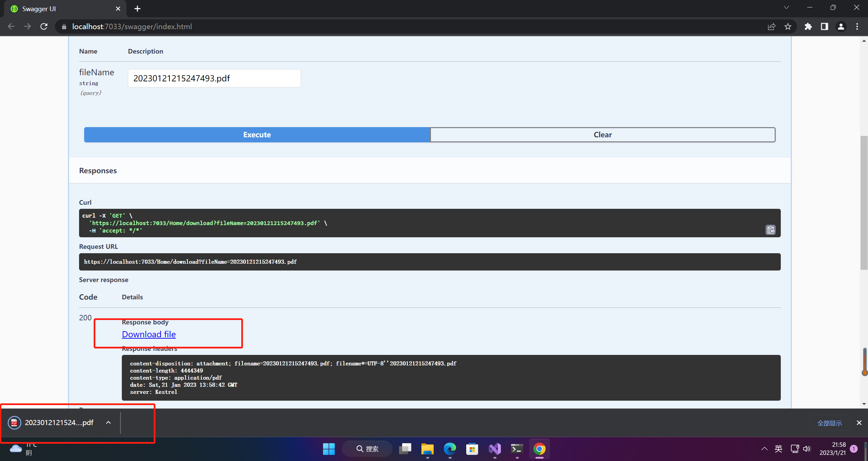Open tab search dropdown arrow
Viewport: 868px width, 461px height.
coord(786,7)
